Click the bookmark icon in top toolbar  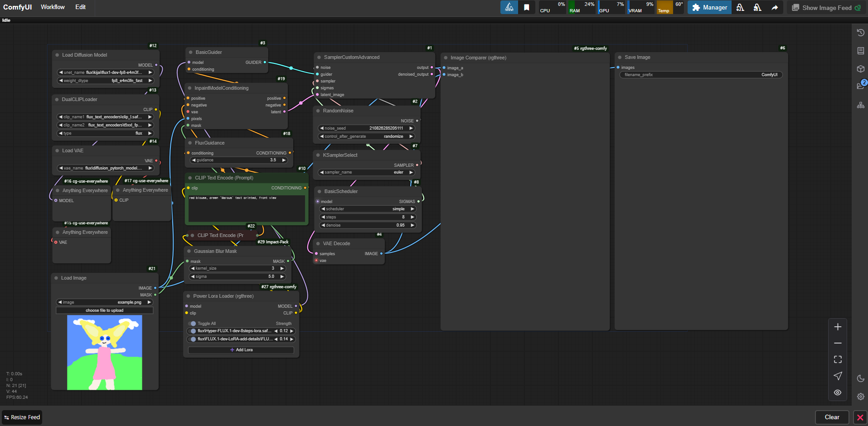pyautogui.click(x=527, y=7)
